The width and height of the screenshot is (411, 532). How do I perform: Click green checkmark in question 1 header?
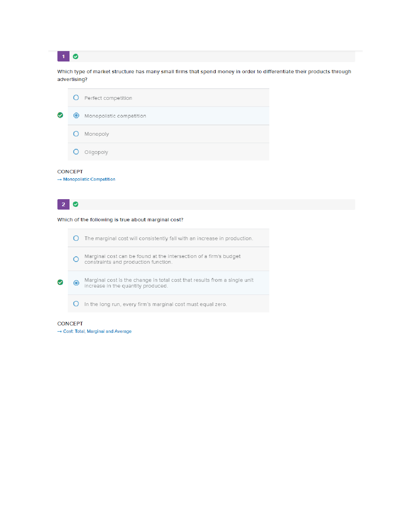coord(76,56)
